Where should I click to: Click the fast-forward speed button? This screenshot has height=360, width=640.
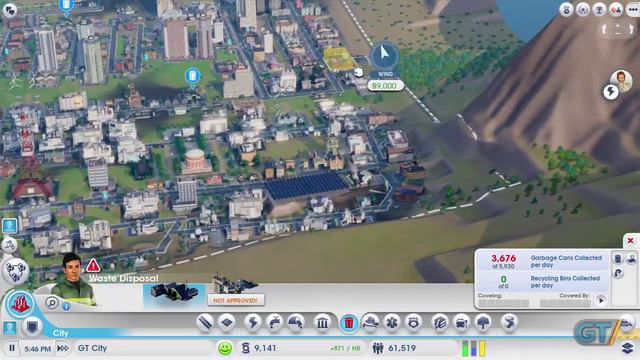(63, 348)
